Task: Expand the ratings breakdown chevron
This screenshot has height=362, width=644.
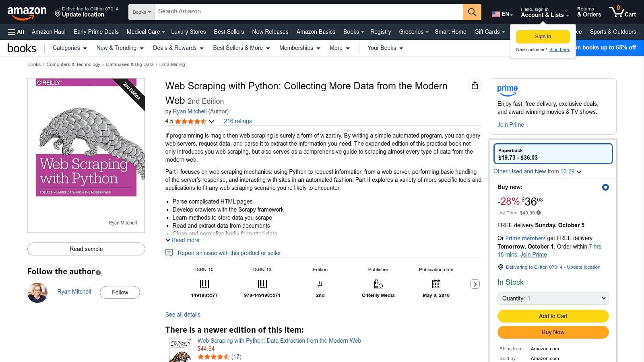Action: [x=212, y=121]
